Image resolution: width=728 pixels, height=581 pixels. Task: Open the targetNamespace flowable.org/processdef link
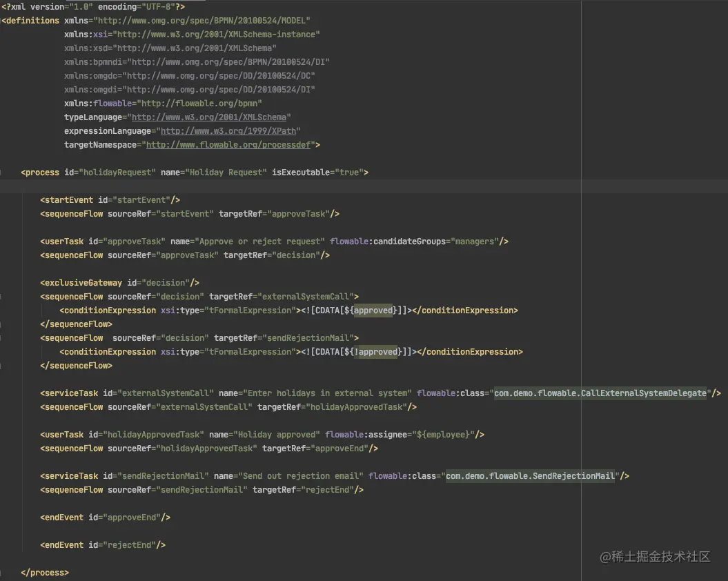[x=228, y=145]
